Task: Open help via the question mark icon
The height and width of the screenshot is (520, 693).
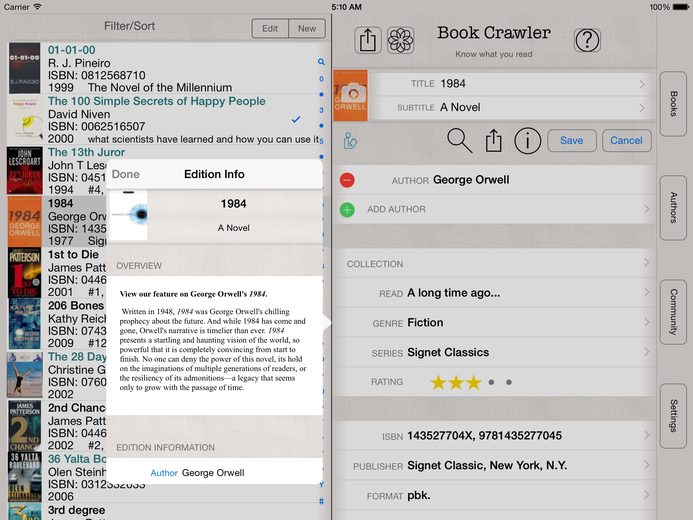Action: pyautogui.click(x=587, y=40)
